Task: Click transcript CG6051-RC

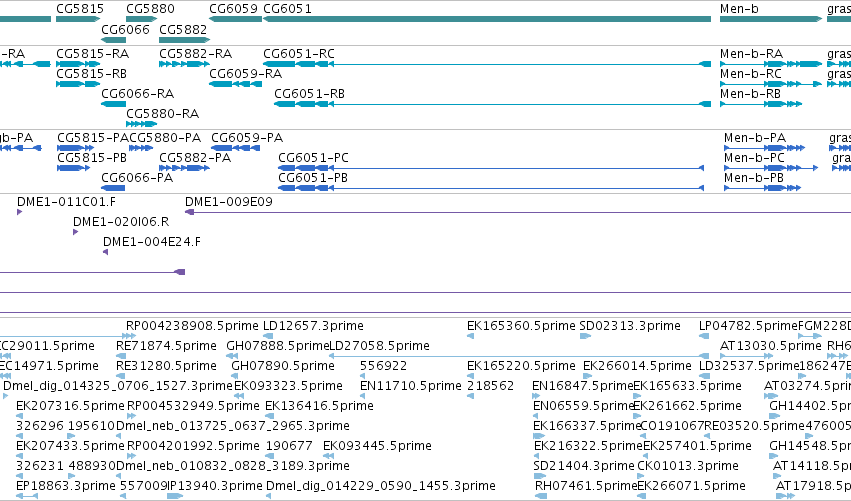Action: click(x=299, y=54)
